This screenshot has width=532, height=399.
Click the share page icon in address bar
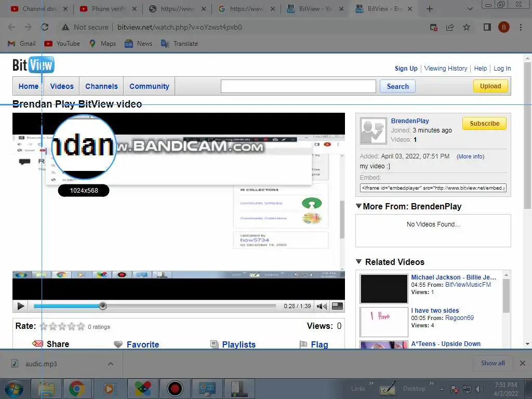click(450, 27)
